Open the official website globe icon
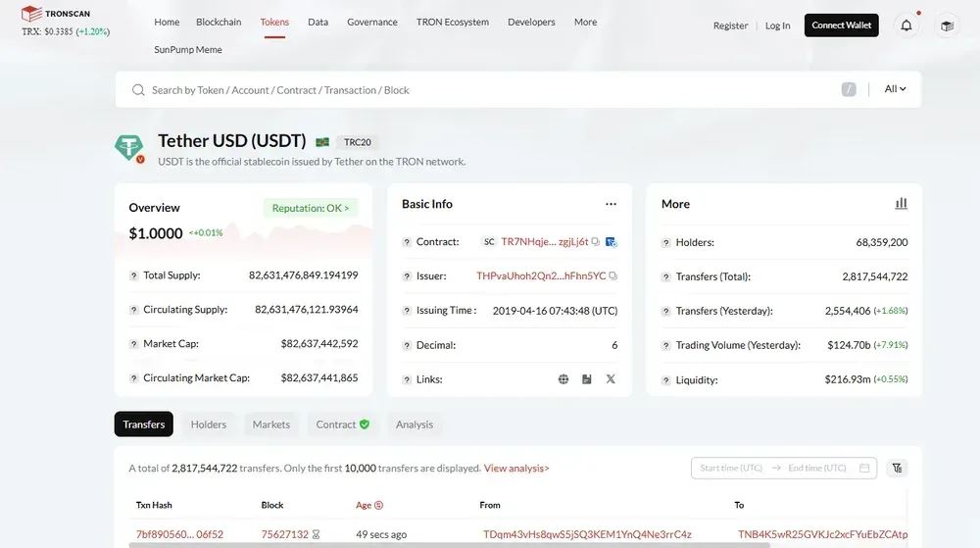980x548 pixels. point(563,379)
